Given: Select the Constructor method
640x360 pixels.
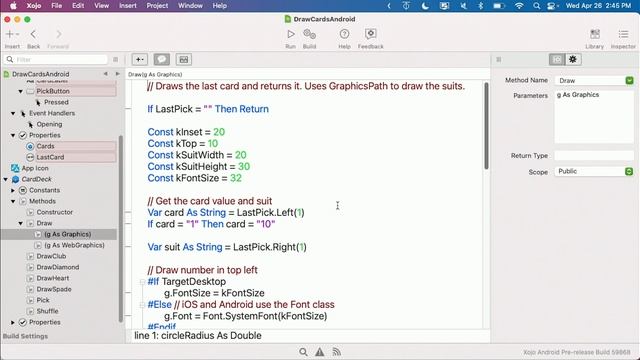Looking at the screenshot, I should (x=54, y=212).
